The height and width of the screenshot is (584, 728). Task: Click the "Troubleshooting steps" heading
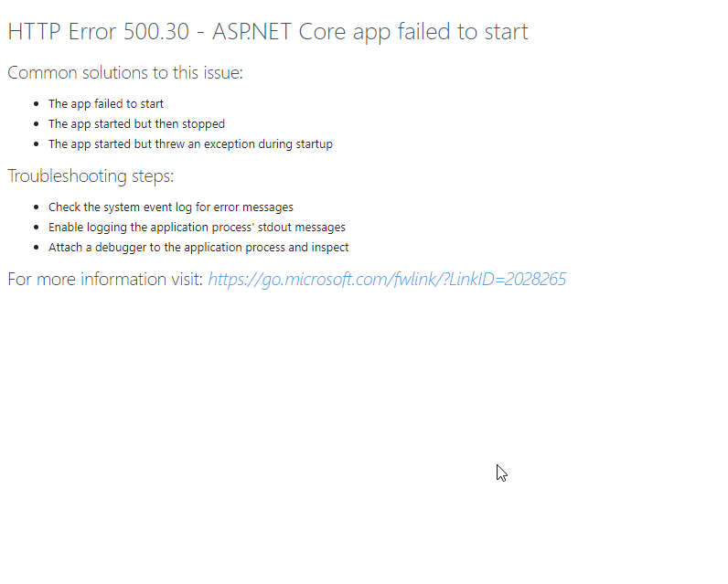tap(91, 176)
